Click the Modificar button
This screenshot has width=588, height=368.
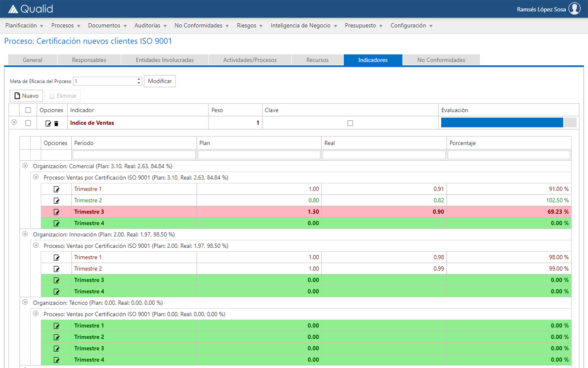point(159,81)
